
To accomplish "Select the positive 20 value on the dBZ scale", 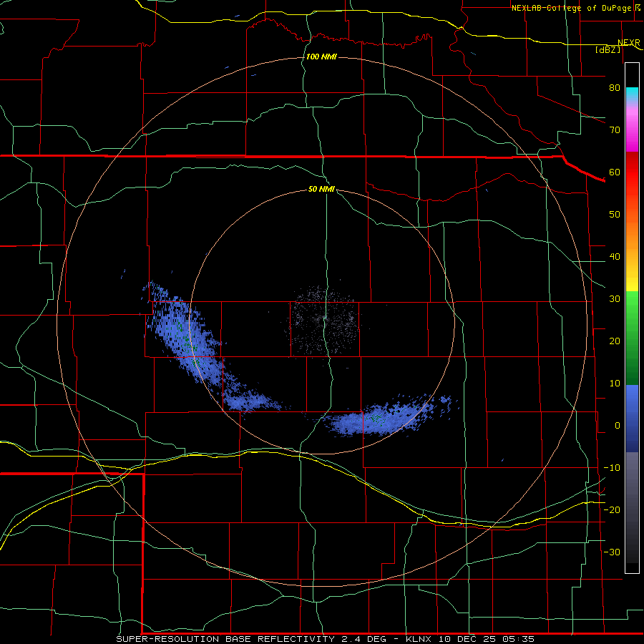I will (x=615, y=341).
